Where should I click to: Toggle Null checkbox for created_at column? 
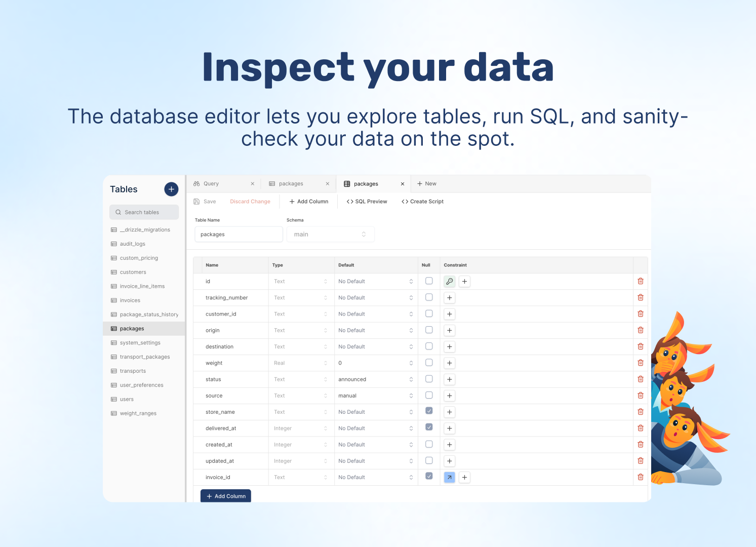click(429, 444)
